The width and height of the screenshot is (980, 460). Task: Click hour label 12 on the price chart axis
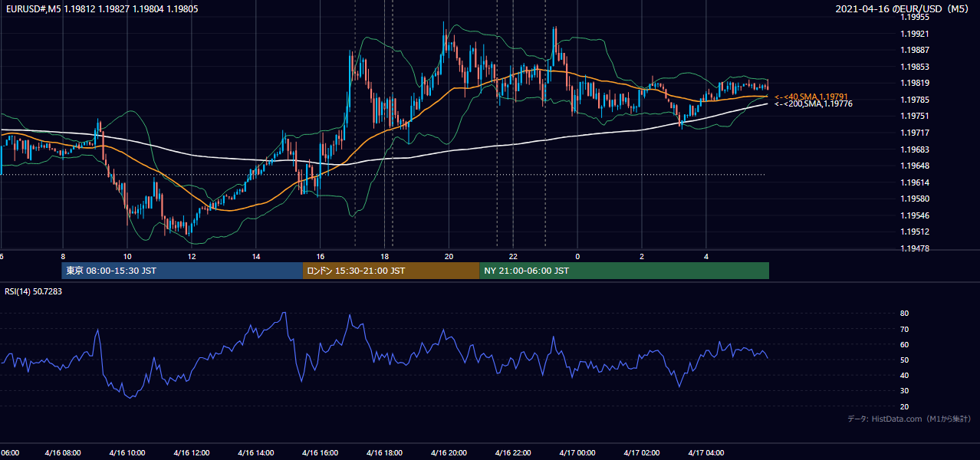click(192, 256)
